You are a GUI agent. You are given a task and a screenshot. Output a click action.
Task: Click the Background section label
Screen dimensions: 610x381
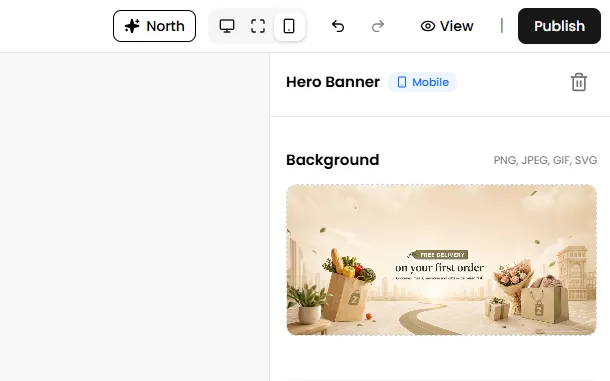(333, 160)
